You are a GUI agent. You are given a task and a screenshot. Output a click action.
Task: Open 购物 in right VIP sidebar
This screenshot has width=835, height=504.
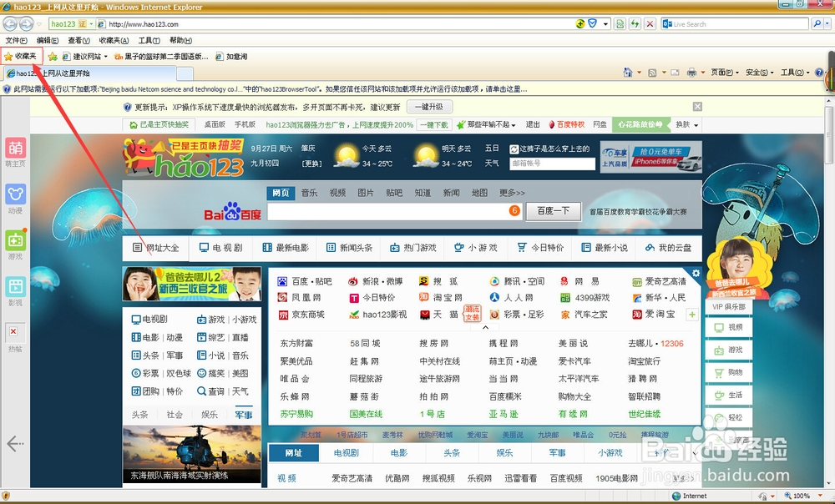pyautogui.click(x=728, y=372)
